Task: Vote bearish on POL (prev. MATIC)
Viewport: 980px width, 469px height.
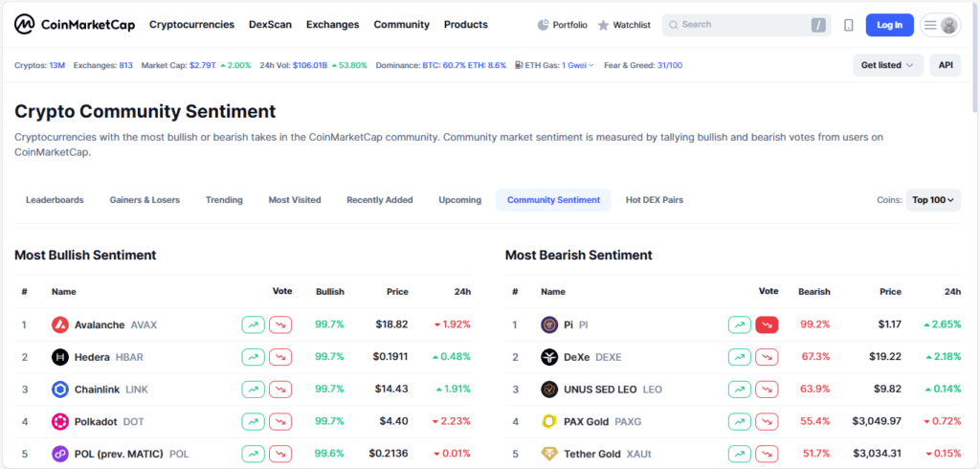Action: pos(280,454)
